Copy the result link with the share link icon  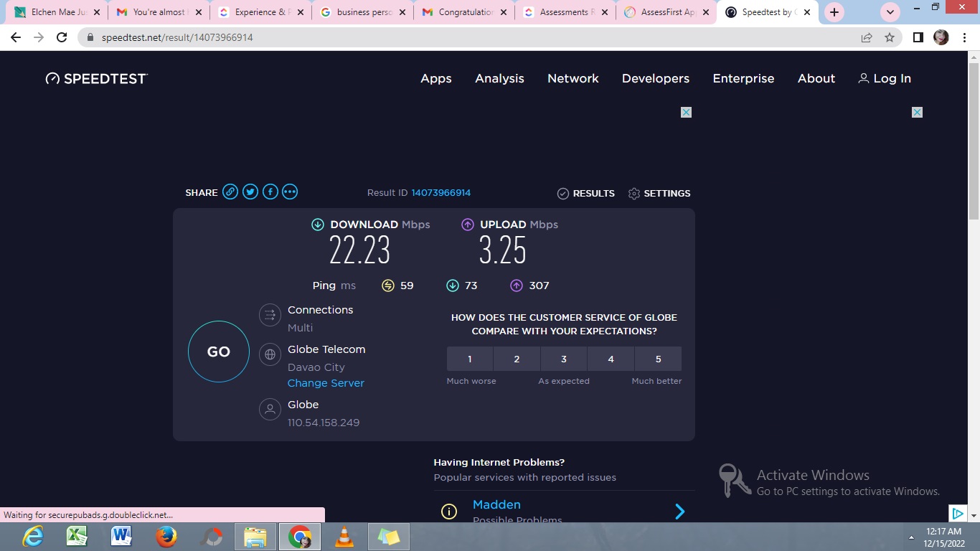(x=230, y=192)
